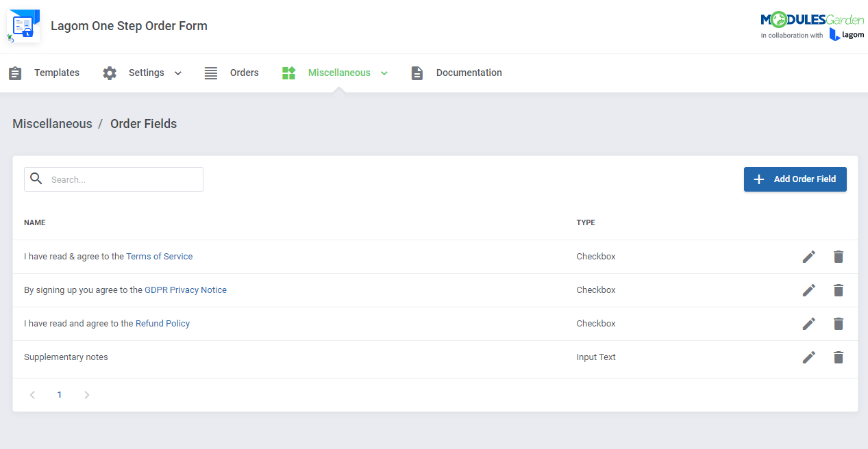Follow the GDPR Privacy Notice link
868x449 pixels.
[x=185, y=290]
